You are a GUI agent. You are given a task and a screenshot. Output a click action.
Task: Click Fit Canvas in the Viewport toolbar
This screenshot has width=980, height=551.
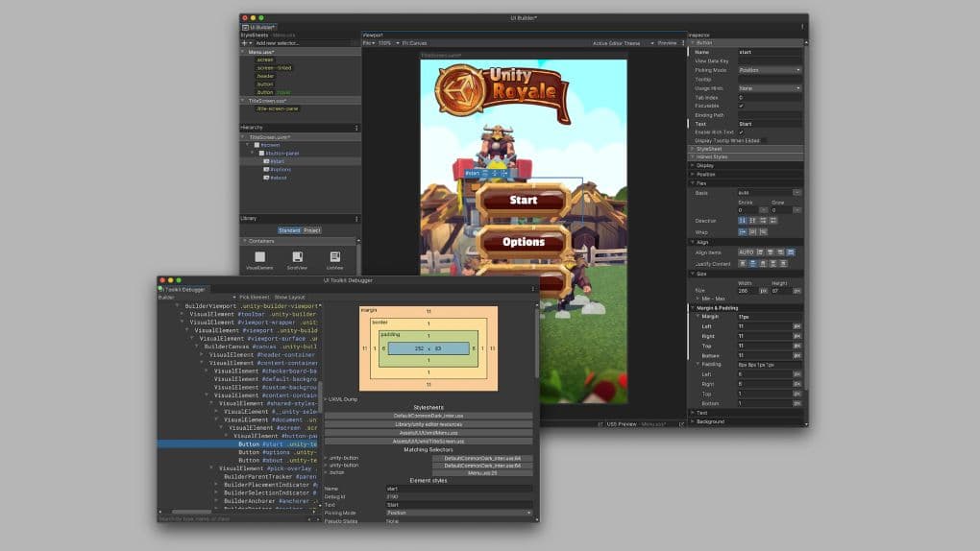click(x=414, y=43)
